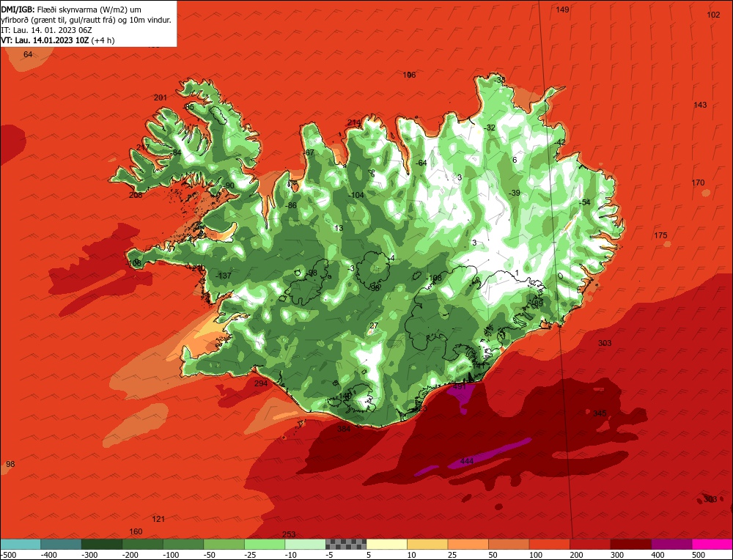Click the legend label '-500'
The image size is (733, 560).
pyautogui.click(x=9, y=555)
